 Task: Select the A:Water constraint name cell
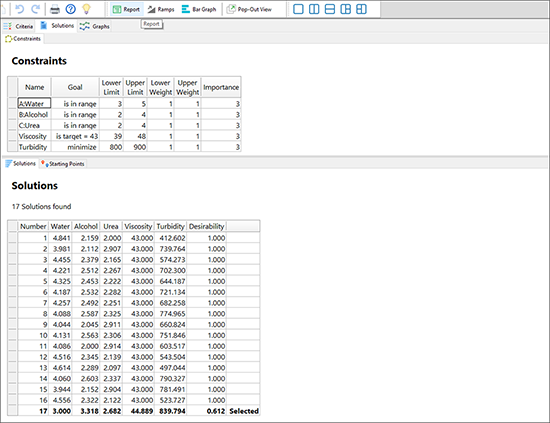tap(34, 103)
